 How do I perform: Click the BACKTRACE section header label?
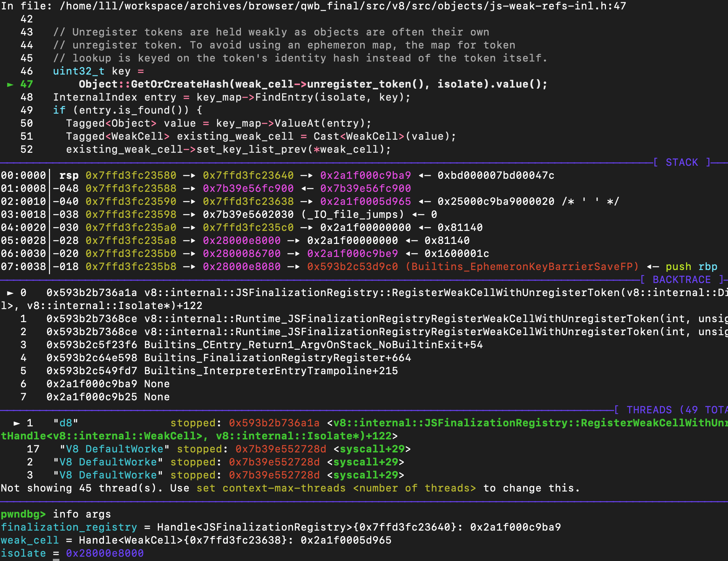(681, 280)
